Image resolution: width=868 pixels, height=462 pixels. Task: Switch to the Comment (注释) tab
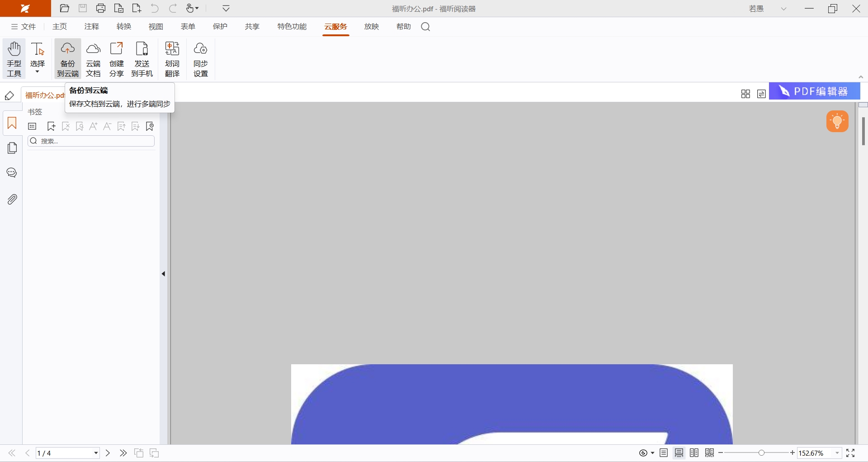point(92,27)
